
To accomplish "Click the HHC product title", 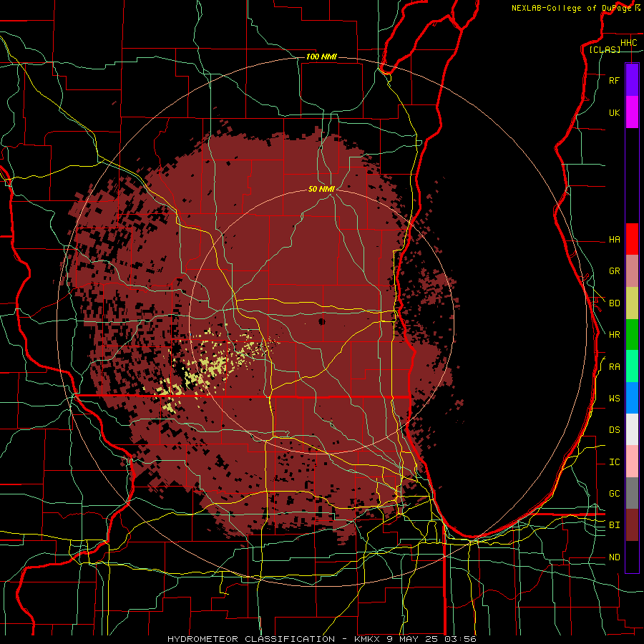I will pos(628,43).
